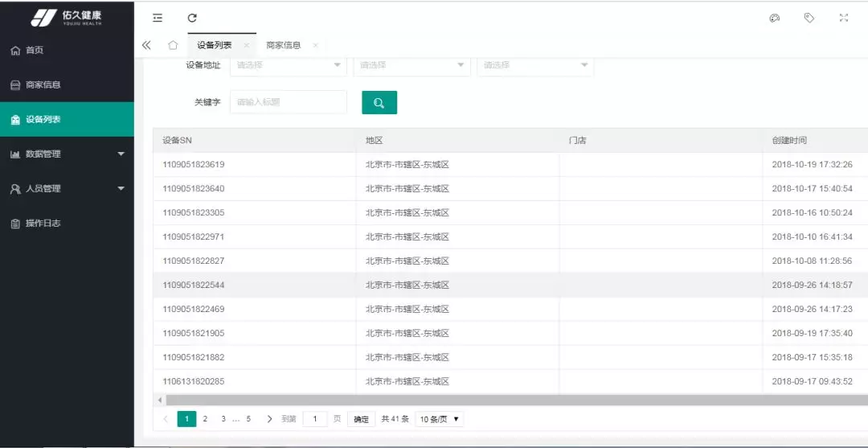Click the page number jump input
The image size is (868, 448).
coord(315,419)
